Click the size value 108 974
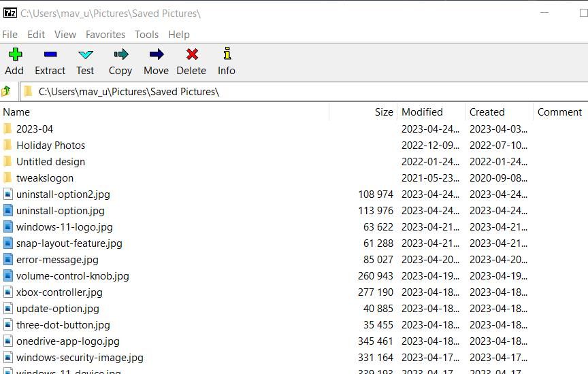The width and height of the screenshot is (588, 374). (x=376, y=194)
